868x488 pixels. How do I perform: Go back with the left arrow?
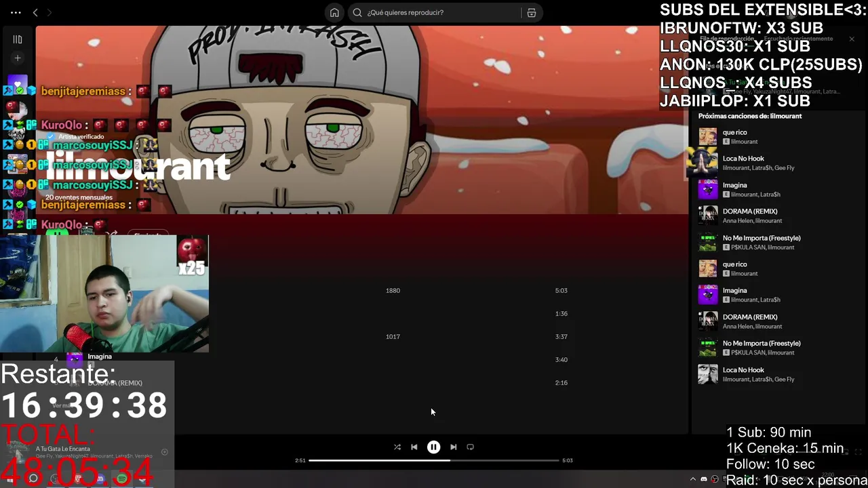[35, 12]
